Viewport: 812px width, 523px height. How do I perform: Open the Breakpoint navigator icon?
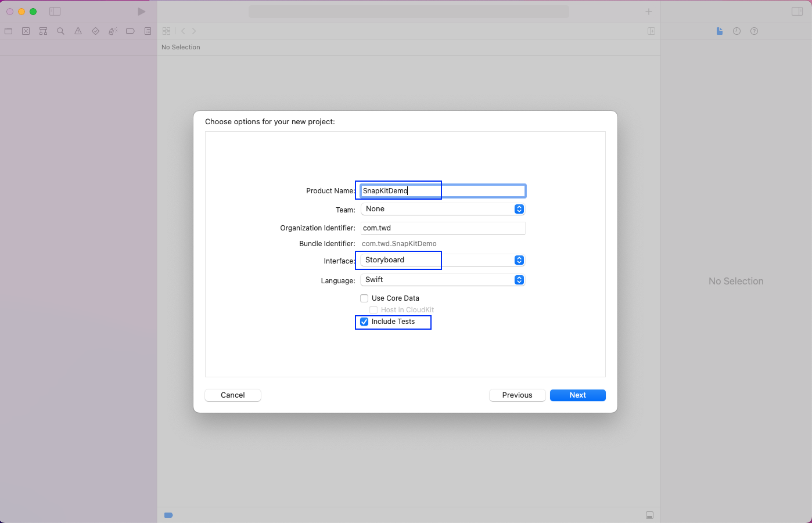click(x=130, y=31)
